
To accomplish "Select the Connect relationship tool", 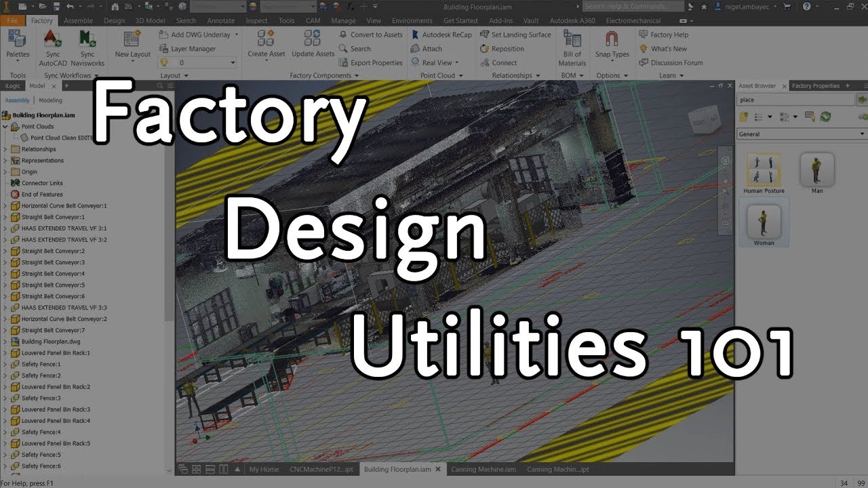I will (x=498, y=63).
